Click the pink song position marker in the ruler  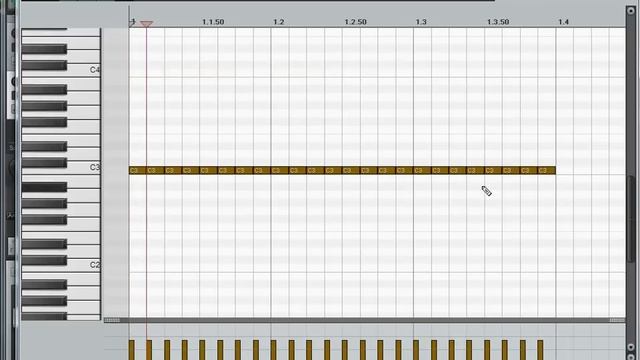147,24
